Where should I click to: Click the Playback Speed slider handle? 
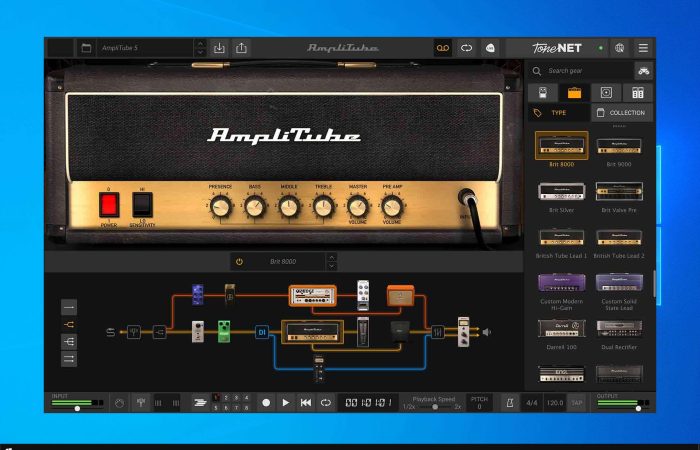tap(434, 407)
